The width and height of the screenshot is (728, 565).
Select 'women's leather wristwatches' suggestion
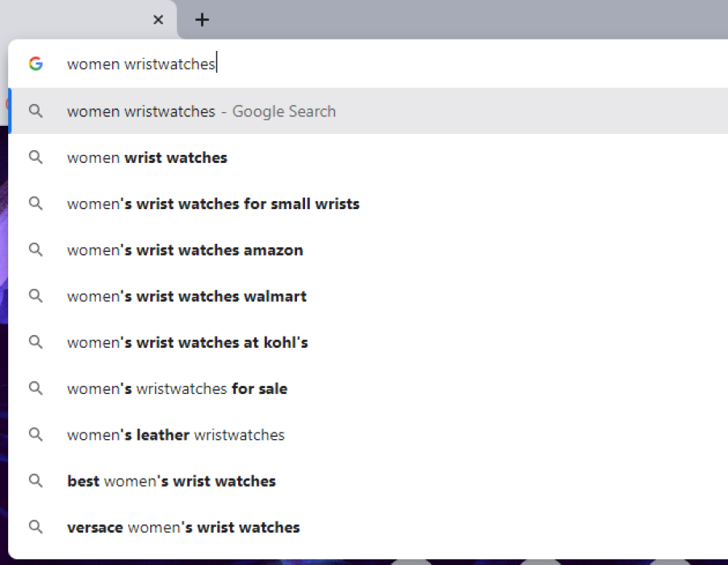[x=368, y=434]
